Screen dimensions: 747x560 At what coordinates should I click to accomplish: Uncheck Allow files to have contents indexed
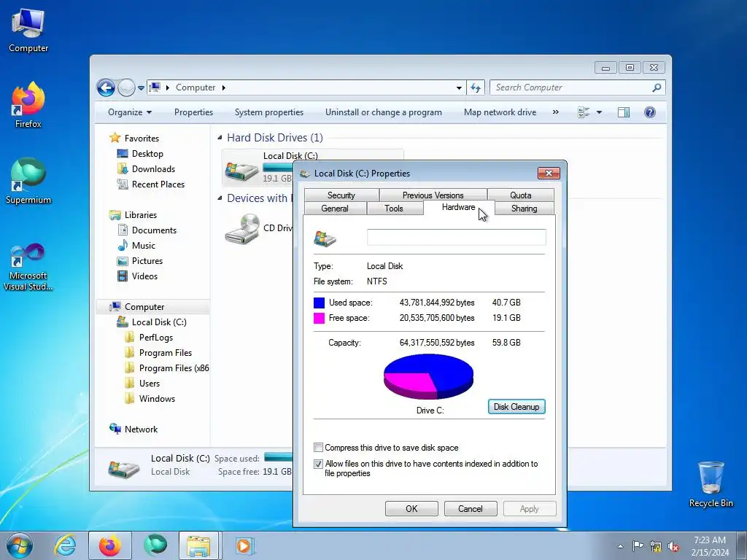pyautogui.click(x=318, y=464)
